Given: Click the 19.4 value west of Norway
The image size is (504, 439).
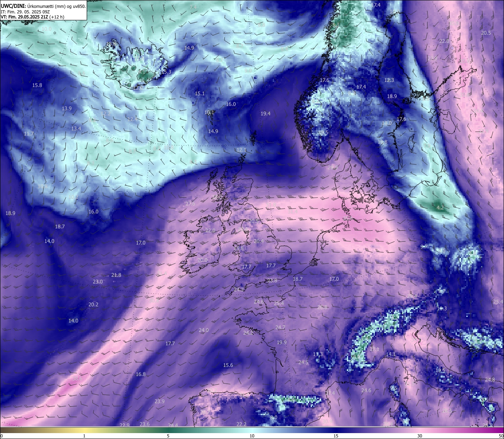Looking at the screenshot, I should 265,113.
